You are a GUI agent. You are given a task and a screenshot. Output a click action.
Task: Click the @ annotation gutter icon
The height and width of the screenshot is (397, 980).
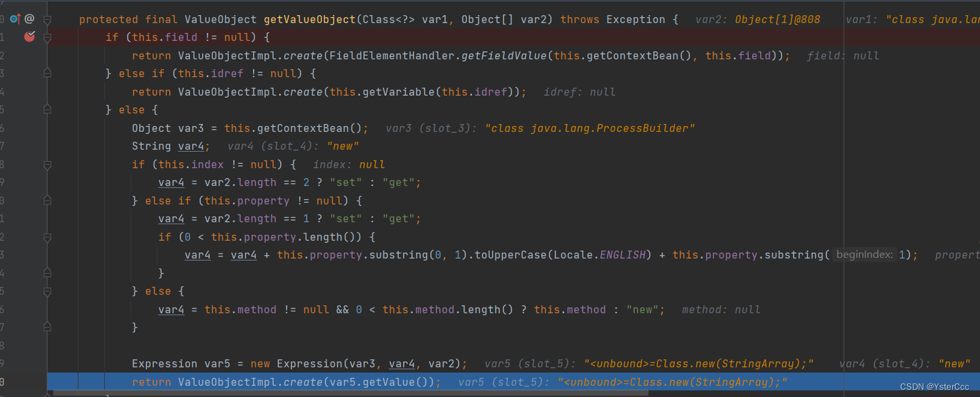coord(29,19)
